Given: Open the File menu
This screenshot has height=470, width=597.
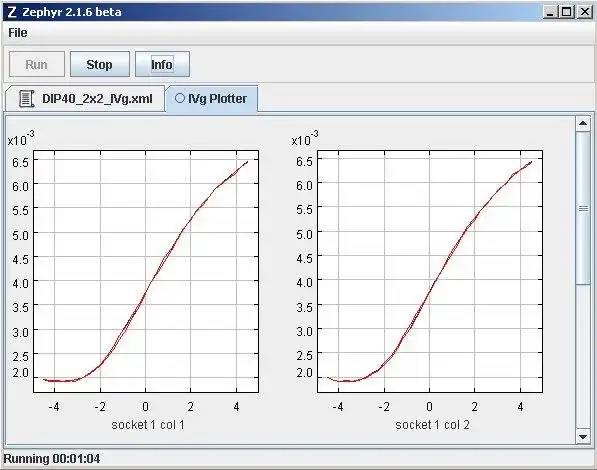Looking at the screenshot, I should 18,33.
